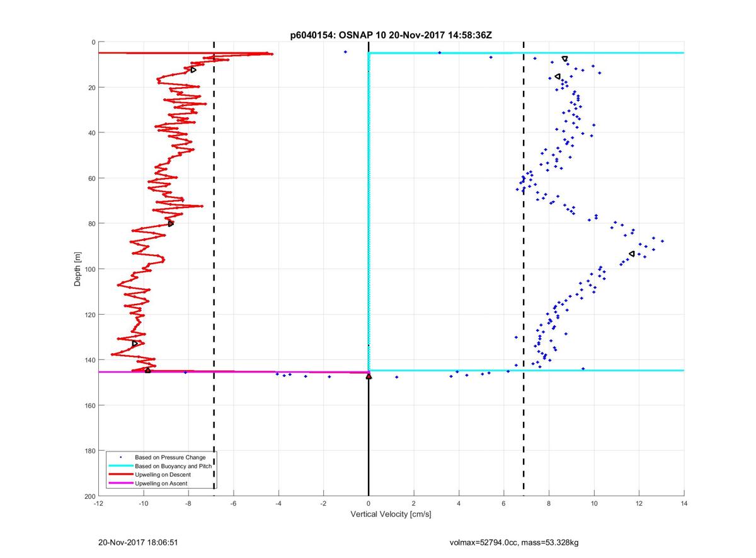
Task: Click the blue dot legend sample
Action: pyautogui.click(x=120, y=457)
